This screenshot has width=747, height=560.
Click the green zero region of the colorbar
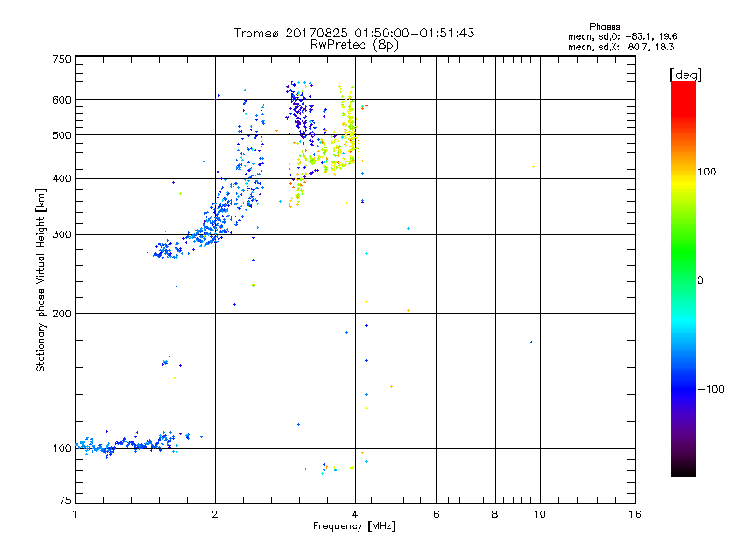coord(684,279)
